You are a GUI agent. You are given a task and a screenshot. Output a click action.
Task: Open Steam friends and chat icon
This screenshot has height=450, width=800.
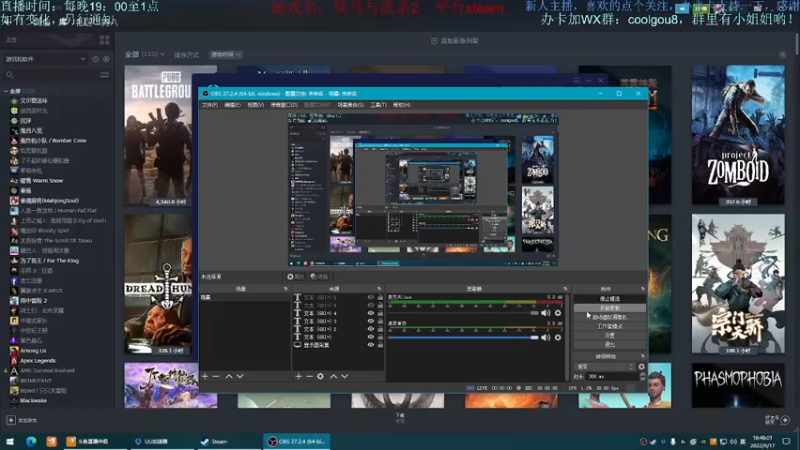[x=785, y=420]
